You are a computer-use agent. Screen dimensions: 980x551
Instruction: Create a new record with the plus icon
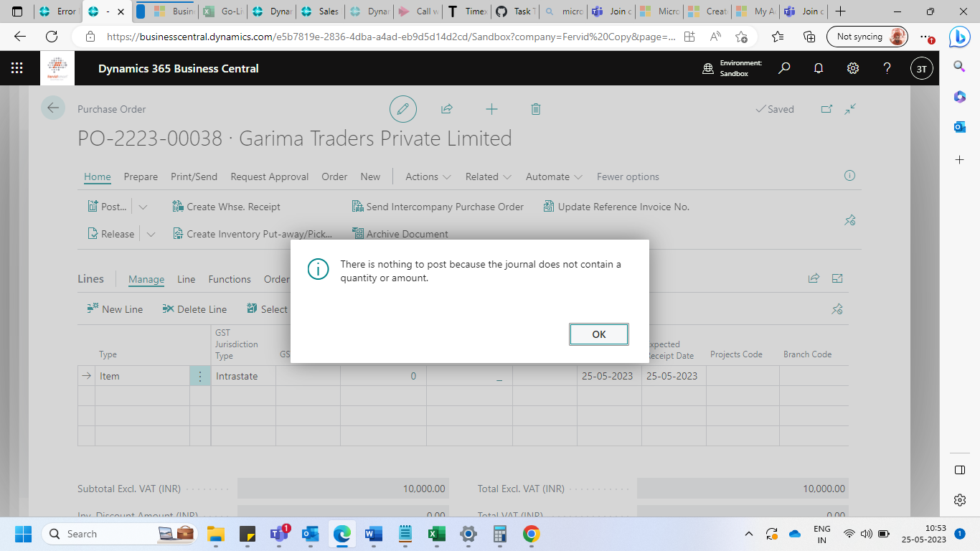pyautogui.click(x=491, y=108)
